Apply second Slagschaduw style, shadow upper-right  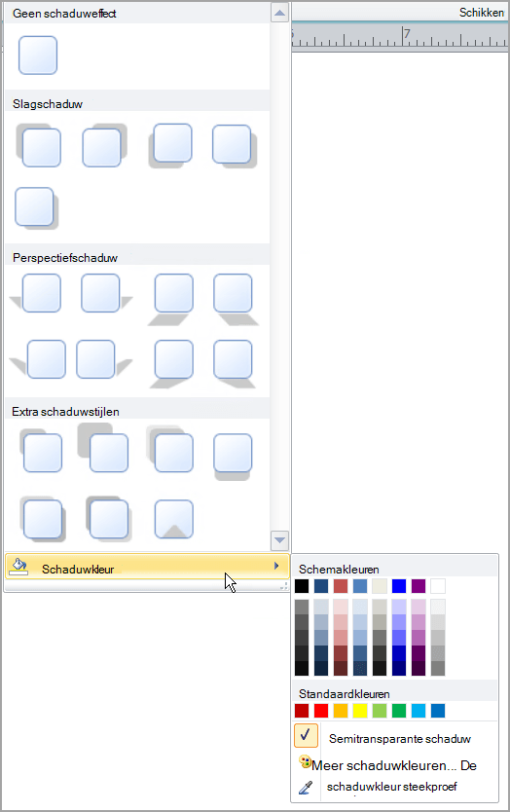(x=104, y=145)
